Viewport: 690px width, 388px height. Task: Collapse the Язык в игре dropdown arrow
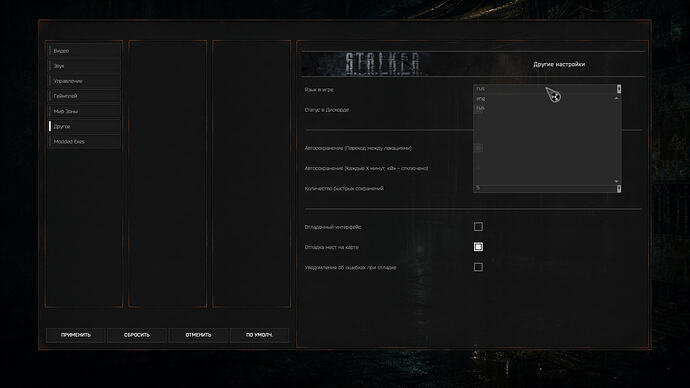click(619, 89)
